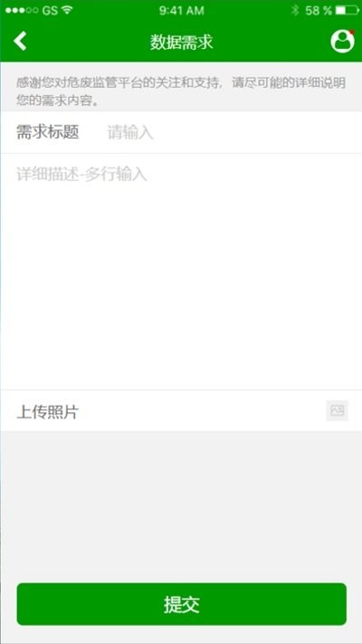Click the 需求标题 field label

coord(48,132)
